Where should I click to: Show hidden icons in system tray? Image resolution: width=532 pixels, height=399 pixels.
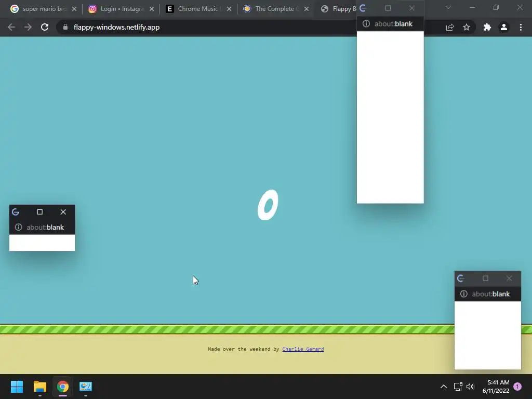click(x=444, y=387)
